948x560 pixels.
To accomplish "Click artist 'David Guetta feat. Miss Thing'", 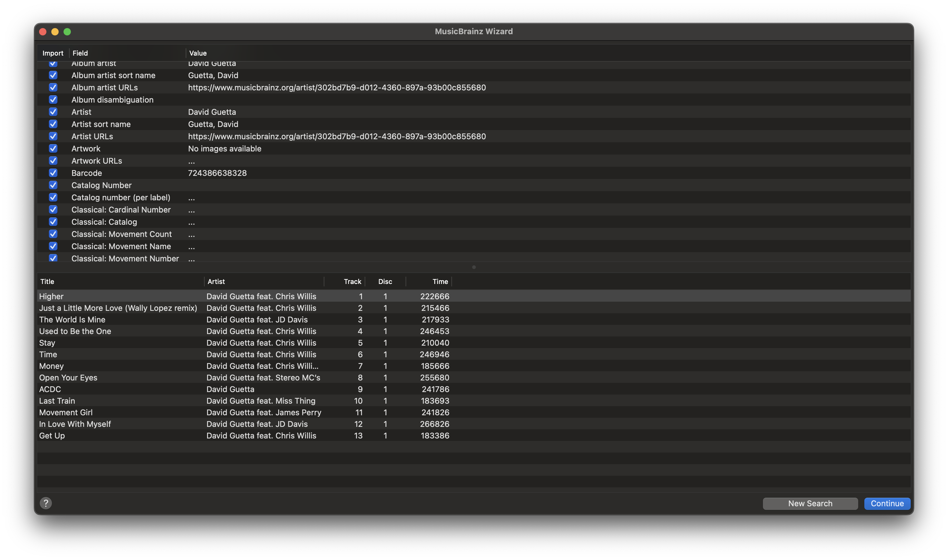I will coord(261,401).
